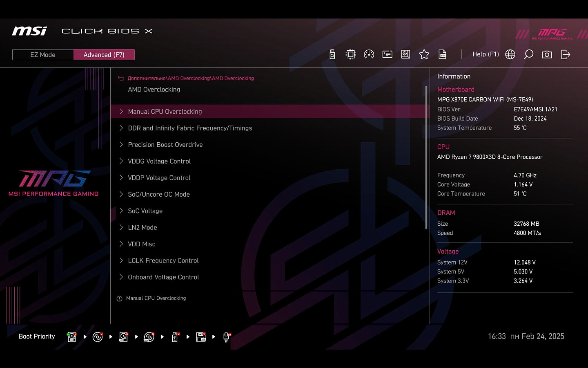Open the LN2 Mode label

[143, 227]
